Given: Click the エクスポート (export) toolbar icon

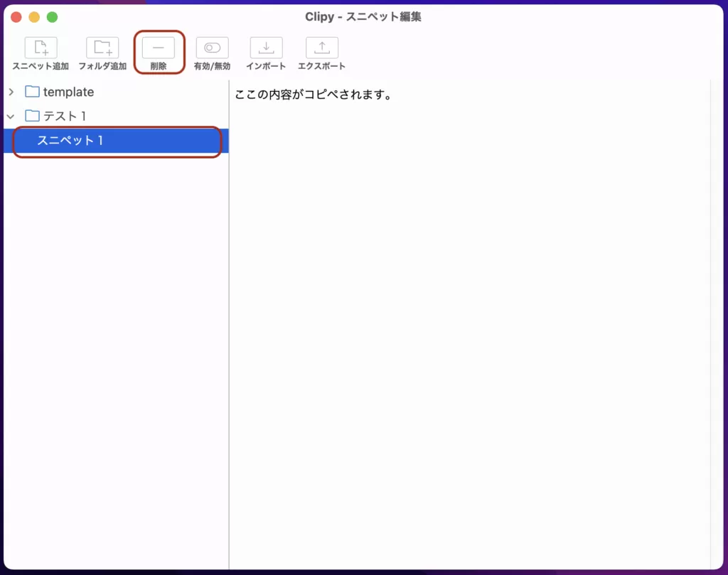Looking at the screenshot, I should pyautogui.click(x=322, y=48).
